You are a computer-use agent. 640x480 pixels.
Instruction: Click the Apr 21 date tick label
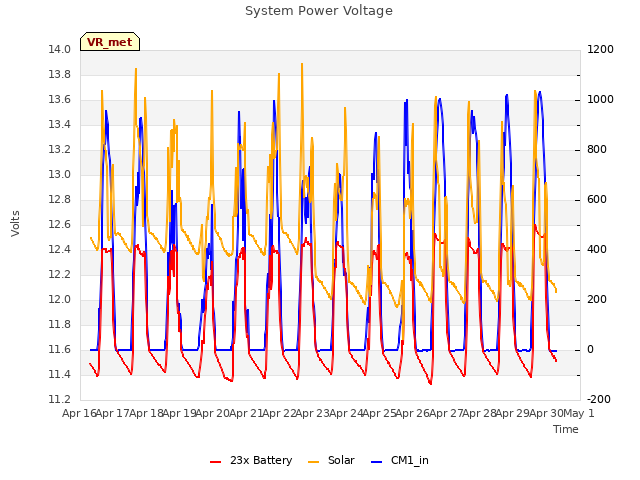tap(246, 413)
